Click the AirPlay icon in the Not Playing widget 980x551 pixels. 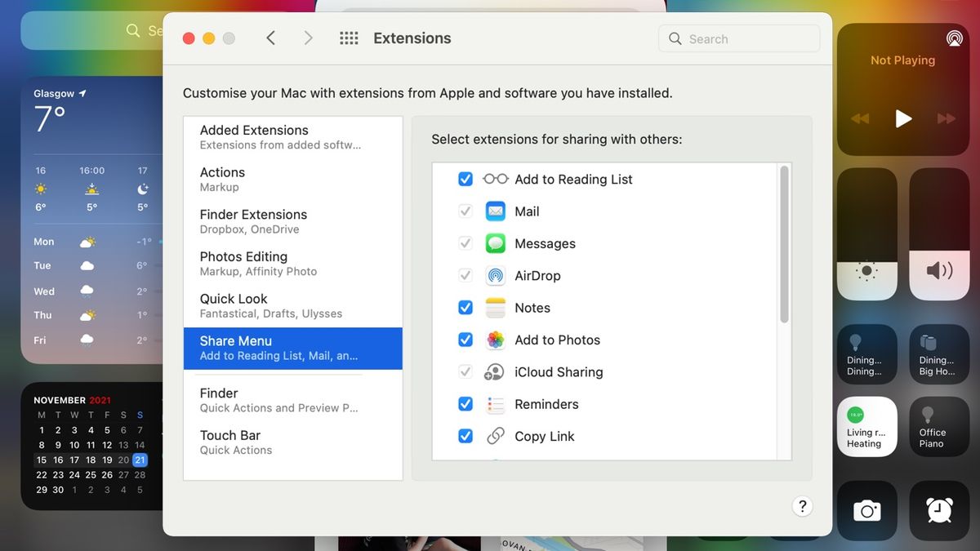click(x=955, y=38)
